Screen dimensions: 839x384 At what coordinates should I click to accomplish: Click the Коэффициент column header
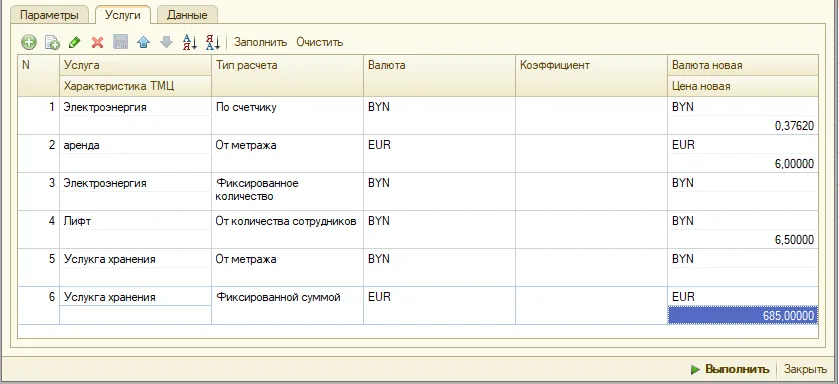(x=591, y=75)
